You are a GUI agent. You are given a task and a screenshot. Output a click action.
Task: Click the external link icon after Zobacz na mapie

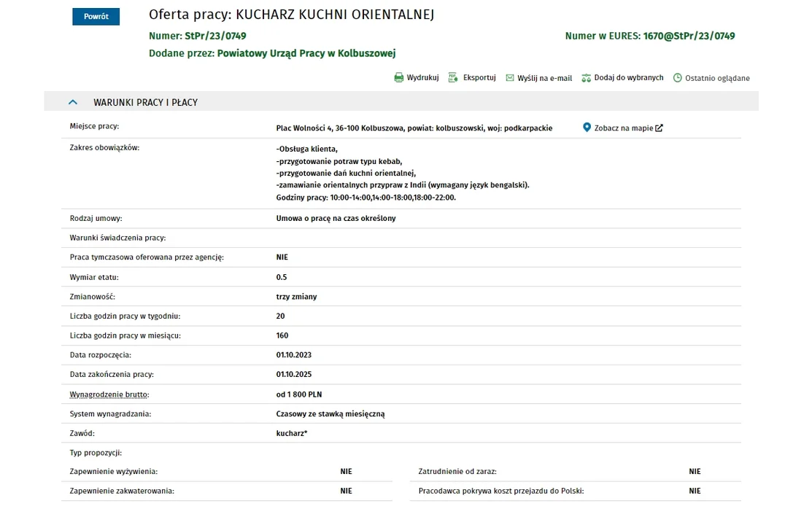(660, 128)
